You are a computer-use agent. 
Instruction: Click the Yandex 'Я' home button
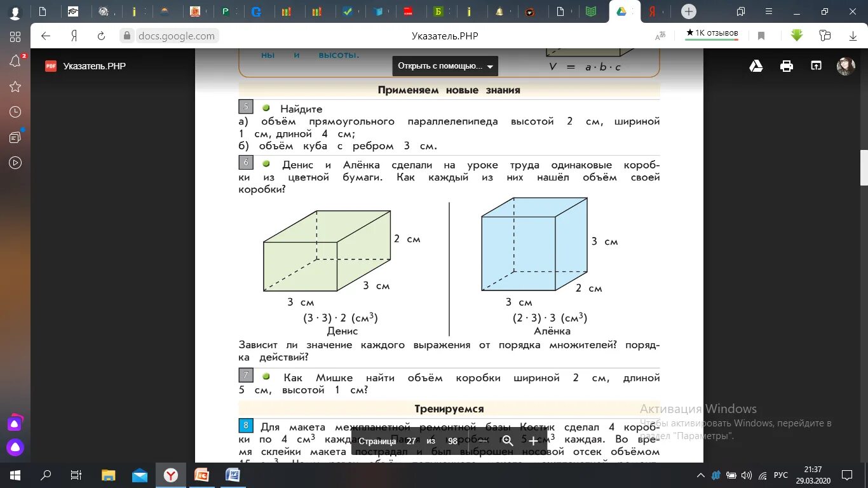click(x=74, y=36)
